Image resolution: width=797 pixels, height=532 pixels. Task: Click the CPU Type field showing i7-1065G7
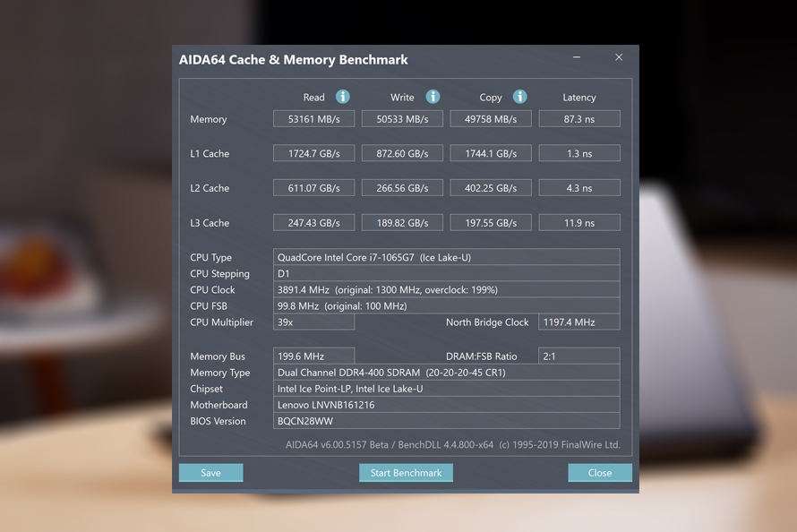446,257
